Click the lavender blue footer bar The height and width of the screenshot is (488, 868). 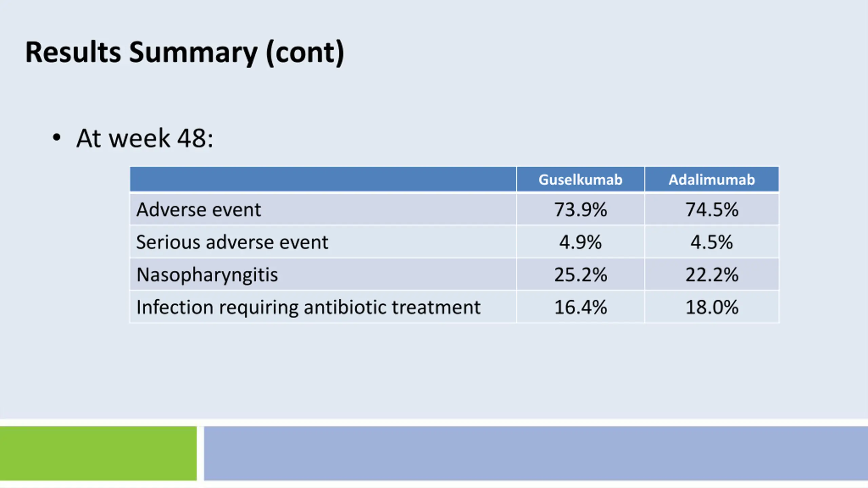click(536, 453)
